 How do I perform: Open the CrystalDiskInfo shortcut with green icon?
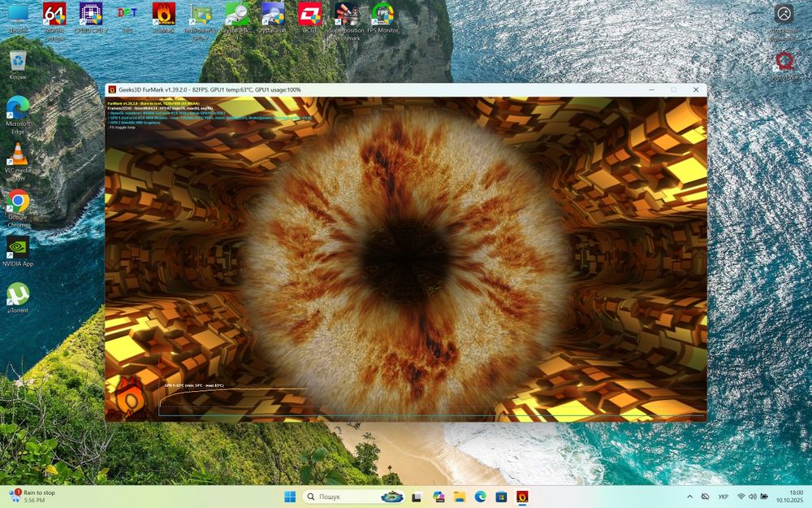click(x=236, y=21)
